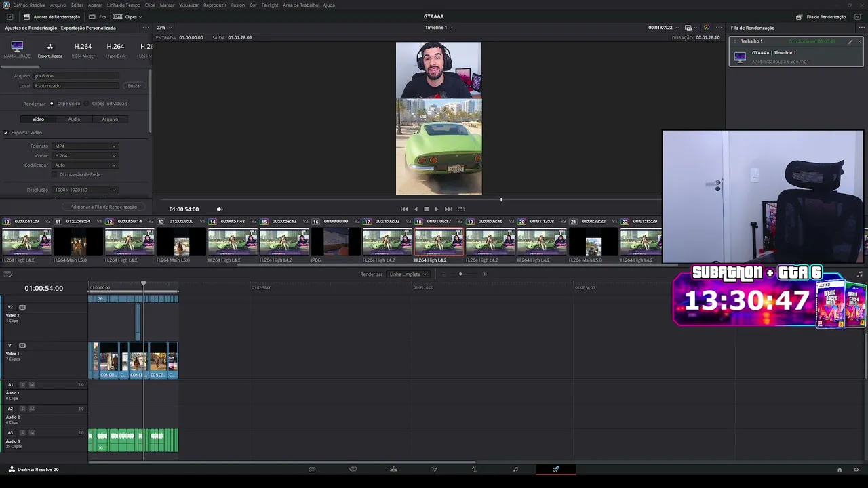Open the viewer three-dot options menu
Image resolution: width=868 pixels, height=488 pixels.
(x=719, y=28)
